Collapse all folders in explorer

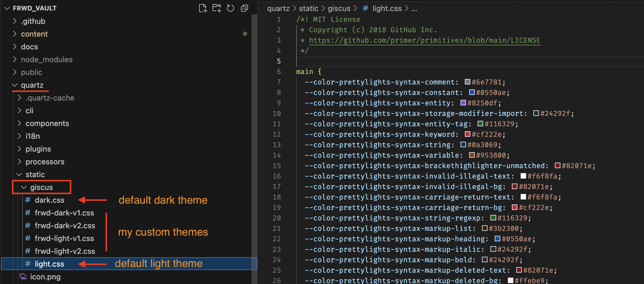click(244, 8)
